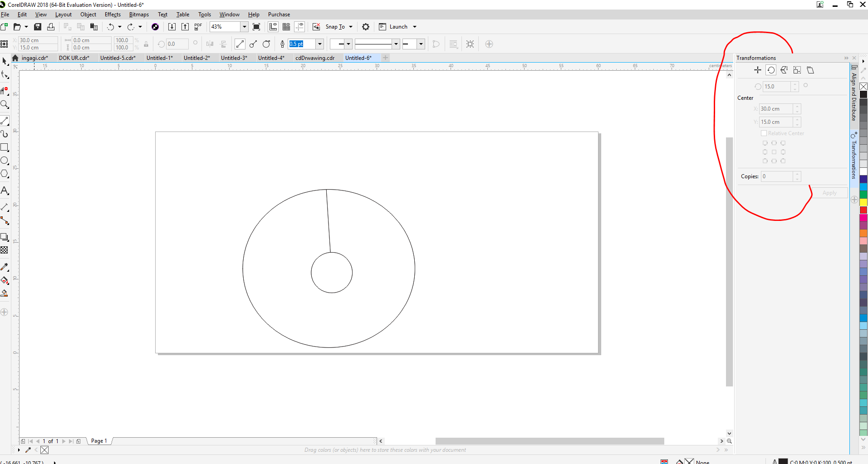Click the Paste icon

[x=94, y=27]
